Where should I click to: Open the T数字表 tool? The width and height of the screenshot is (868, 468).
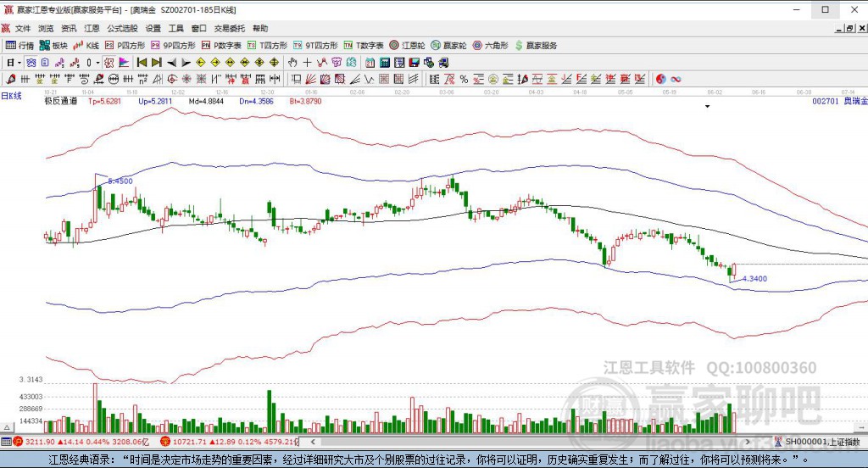point(364,46)
